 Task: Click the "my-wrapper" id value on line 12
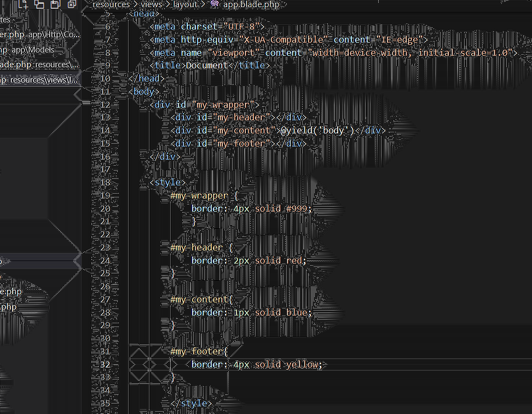click(x=223, y=104)
